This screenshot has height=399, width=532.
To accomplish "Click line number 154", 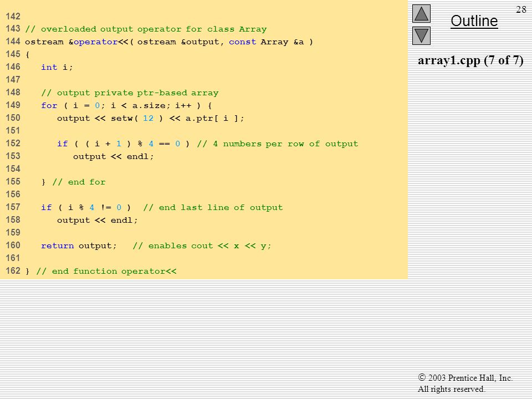I will coord(13,169).
